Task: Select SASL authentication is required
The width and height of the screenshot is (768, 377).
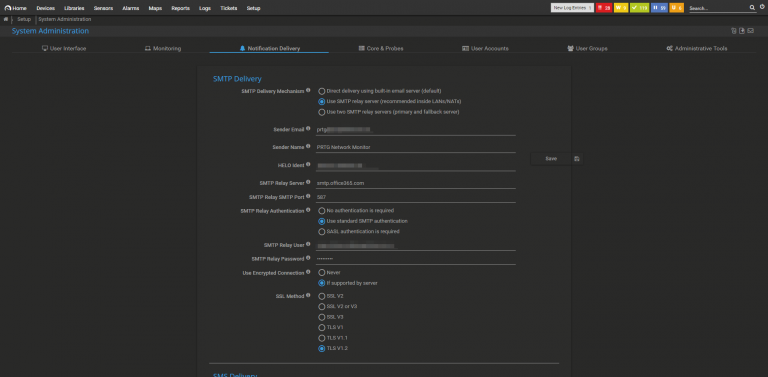Action: pos(321,232)
